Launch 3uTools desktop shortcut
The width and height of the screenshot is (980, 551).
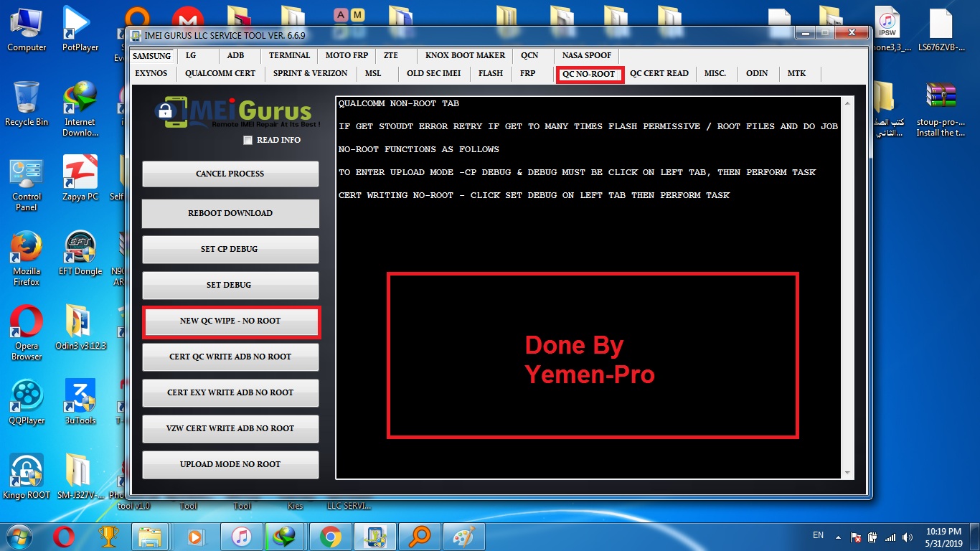80,403
